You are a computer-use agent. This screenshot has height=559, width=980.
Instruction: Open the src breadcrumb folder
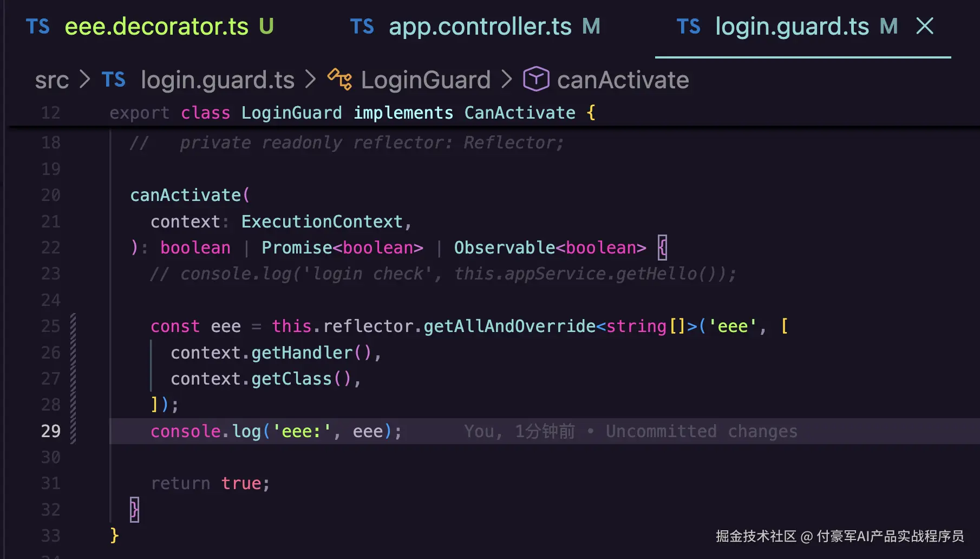[x=52, y=80]
